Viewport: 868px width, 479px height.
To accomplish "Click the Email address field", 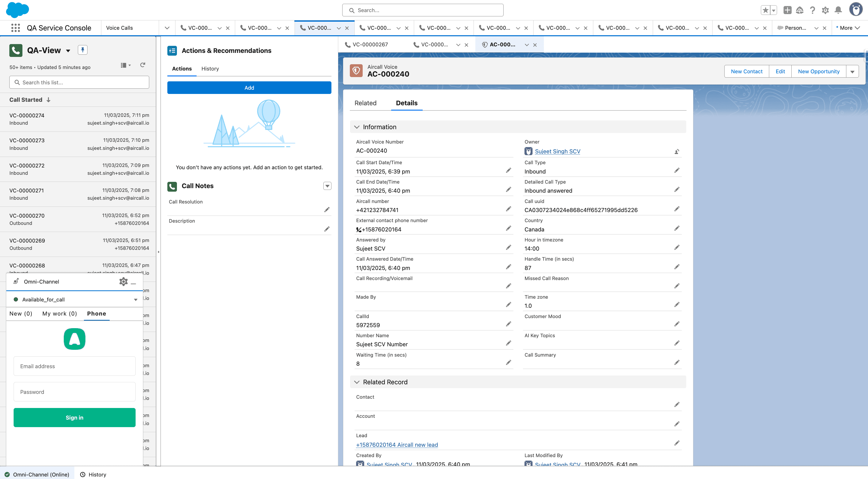I will point(74,366).
